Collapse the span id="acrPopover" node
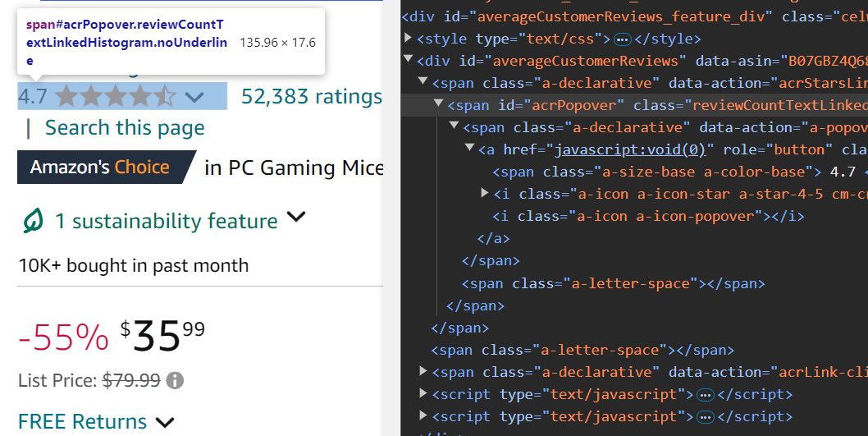The width and height of the screenshot is (868, 436). 438,103
